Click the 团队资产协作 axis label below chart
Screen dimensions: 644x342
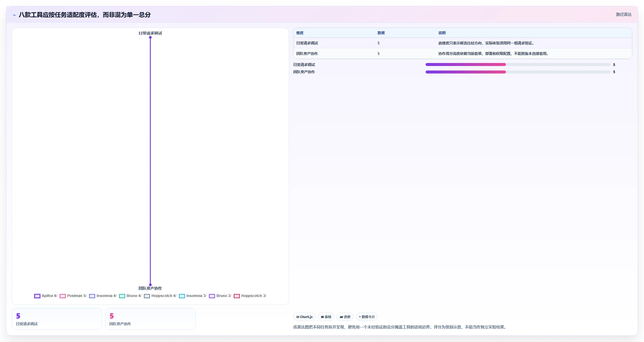click(150, 288)
